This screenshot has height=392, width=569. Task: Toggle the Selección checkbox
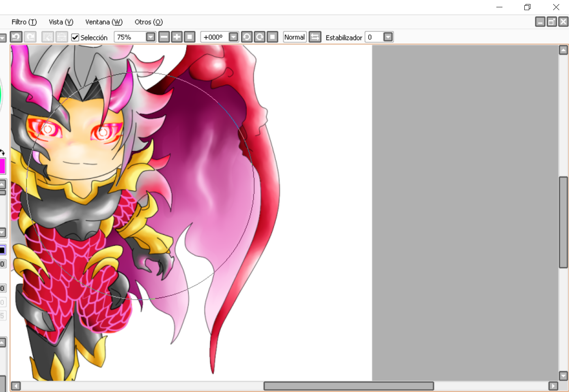[x=75, y=37]
